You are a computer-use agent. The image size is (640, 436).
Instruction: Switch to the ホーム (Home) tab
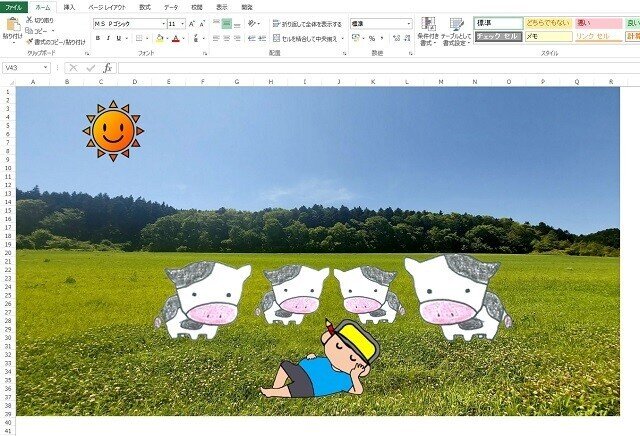coord(43,7)
